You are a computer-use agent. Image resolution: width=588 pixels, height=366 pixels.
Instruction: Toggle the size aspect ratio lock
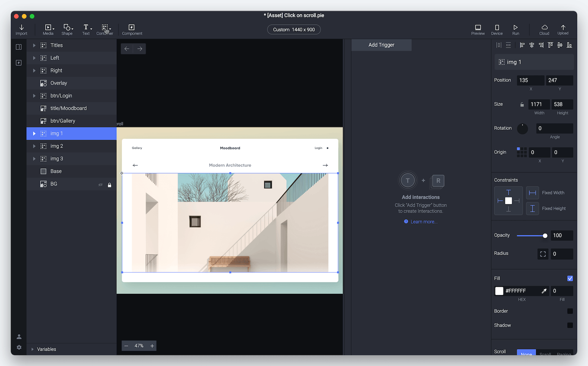coord(522,104)
